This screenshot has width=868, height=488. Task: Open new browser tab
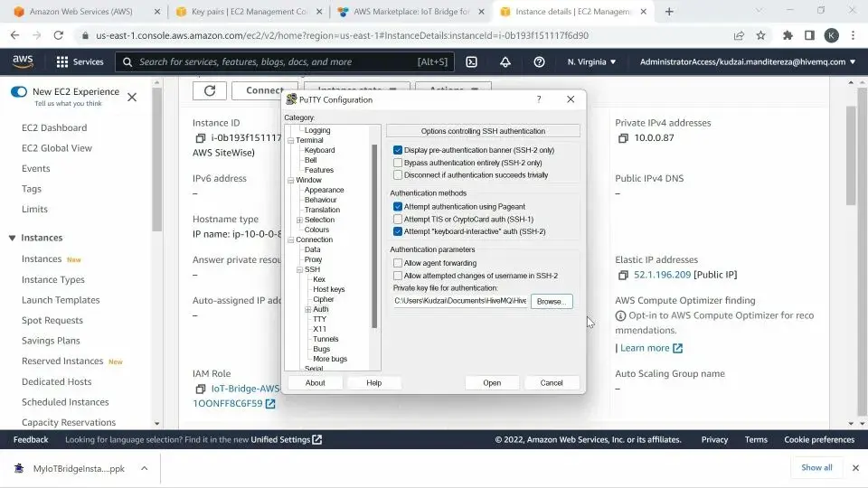click(x=669, y=12)
